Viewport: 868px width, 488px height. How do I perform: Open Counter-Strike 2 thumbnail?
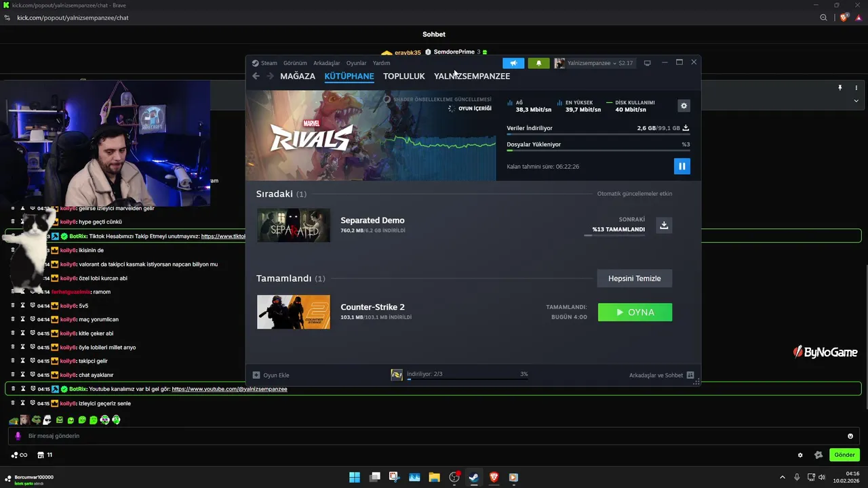(x=294, y=312)
